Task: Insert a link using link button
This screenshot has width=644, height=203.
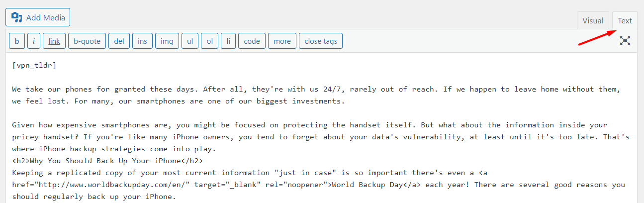Action: [54, 41]
